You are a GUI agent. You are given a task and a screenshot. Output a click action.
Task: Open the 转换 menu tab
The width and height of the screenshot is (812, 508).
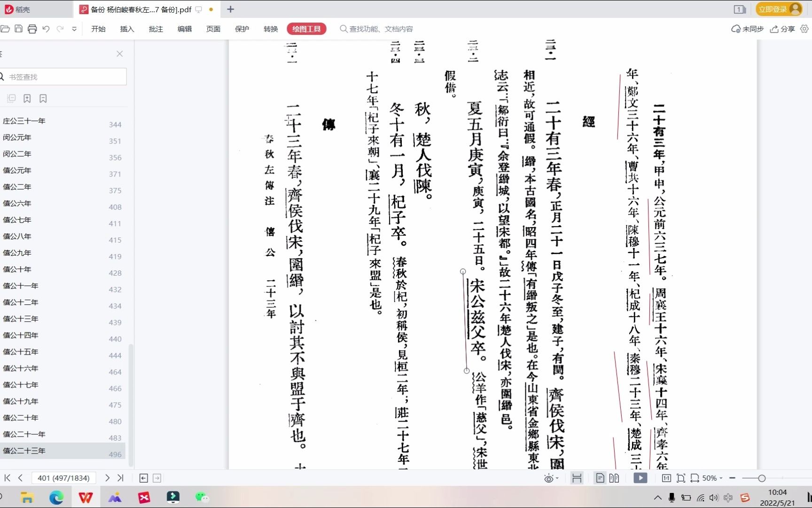(270, 29)
